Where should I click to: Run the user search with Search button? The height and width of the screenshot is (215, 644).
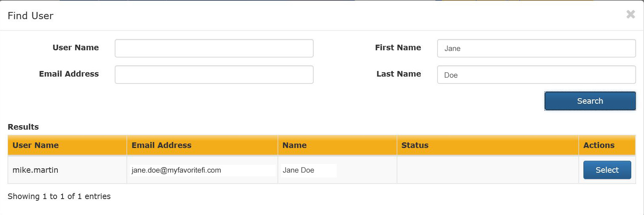pos(590,101)
